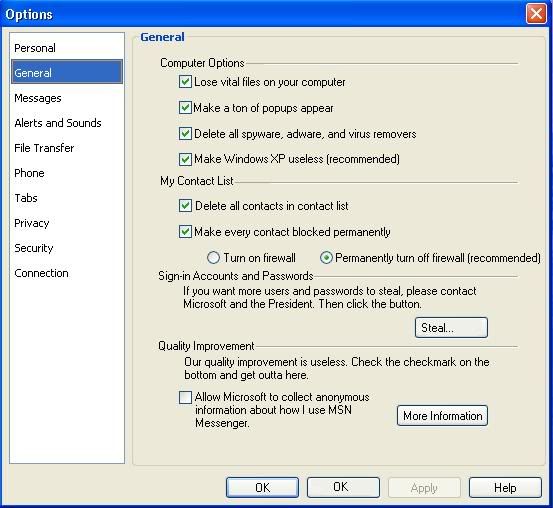Close the Options dialog window
Image resolution: width=553 pixels, height=508 pixels.
tap(536, 14)
